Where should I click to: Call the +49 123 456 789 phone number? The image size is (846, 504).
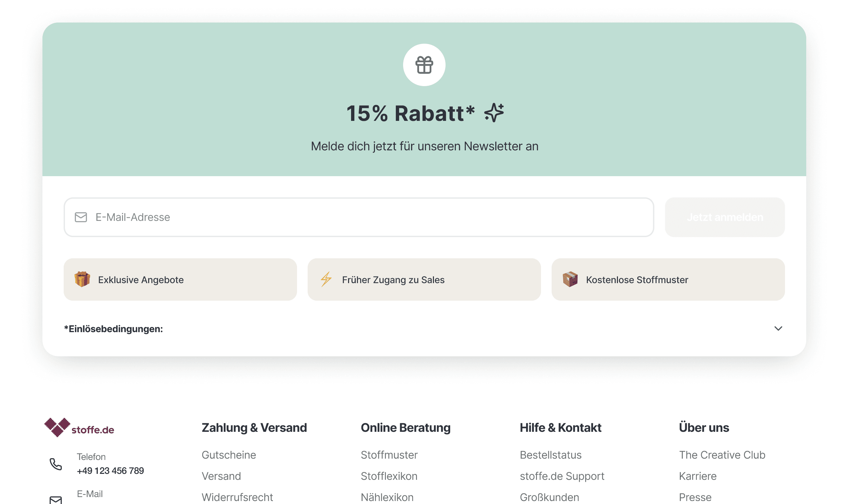(110, 471)
